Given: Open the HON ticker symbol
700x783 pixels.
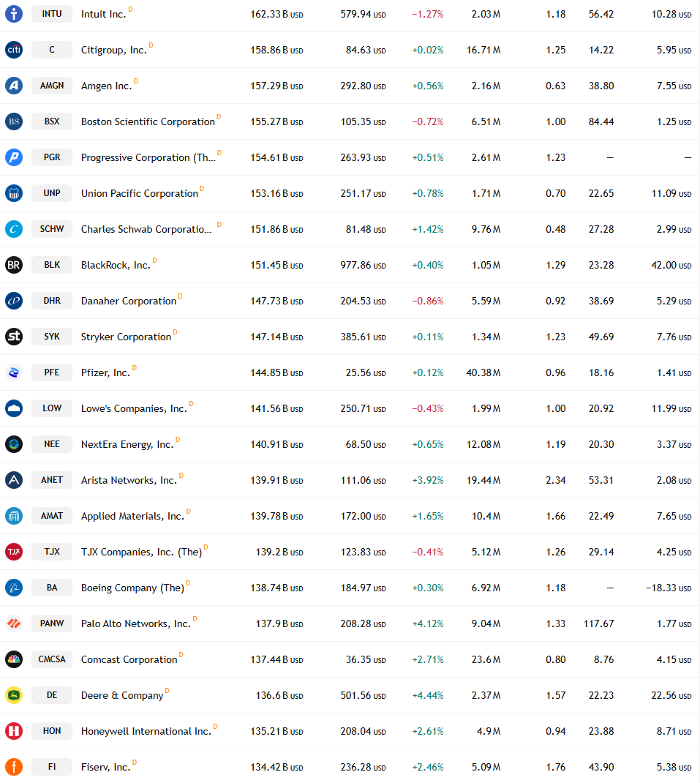Looking at the screenshot, I should 52,731.
